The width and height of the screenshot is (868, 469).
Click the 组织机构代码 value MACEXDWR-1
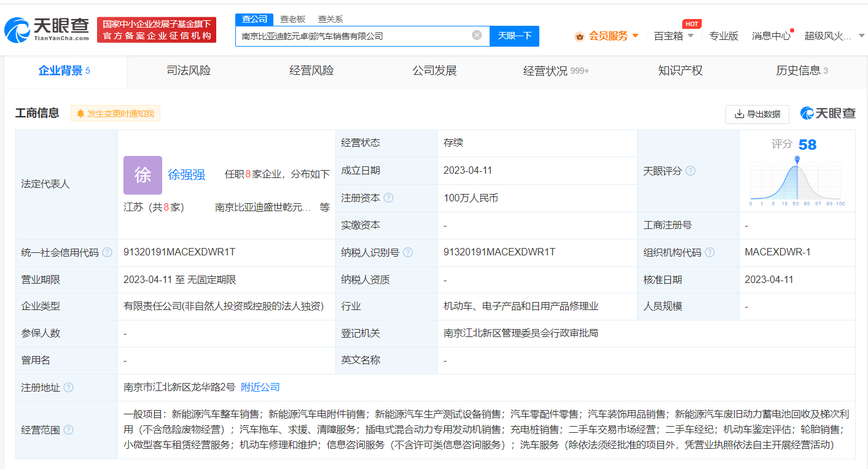click(778, 252)
